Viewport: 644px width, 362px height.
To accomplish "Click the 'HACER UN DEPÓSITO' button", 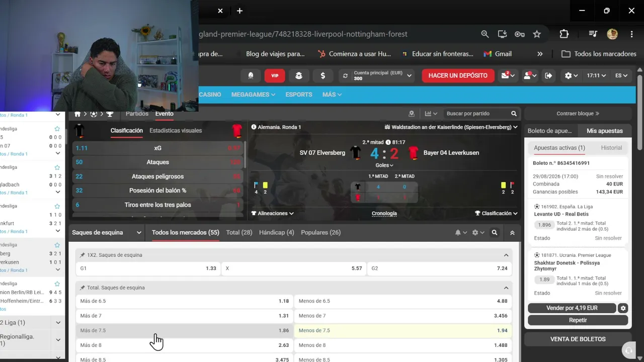I will coord(458,75).
